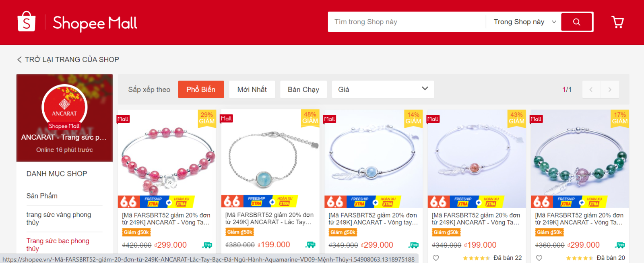The image size is (644, 263).
Task: Open the Trong Shop này scope dropdown
Action: 524,22
